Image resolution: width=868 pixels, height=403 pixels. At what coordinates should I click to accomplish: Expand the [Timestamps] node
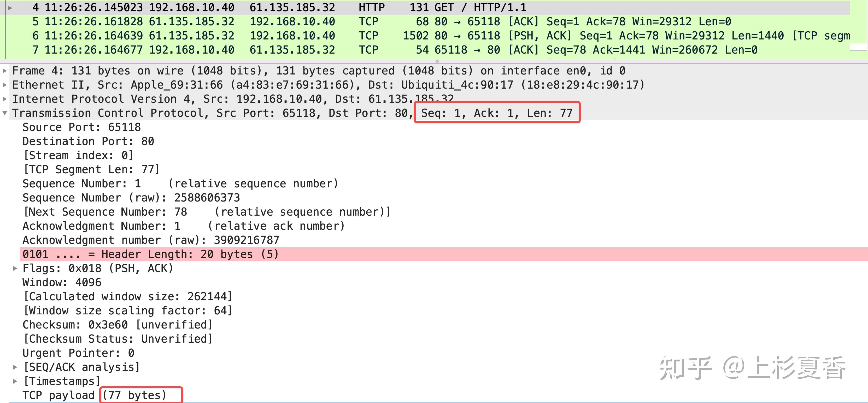pos(15,381)
